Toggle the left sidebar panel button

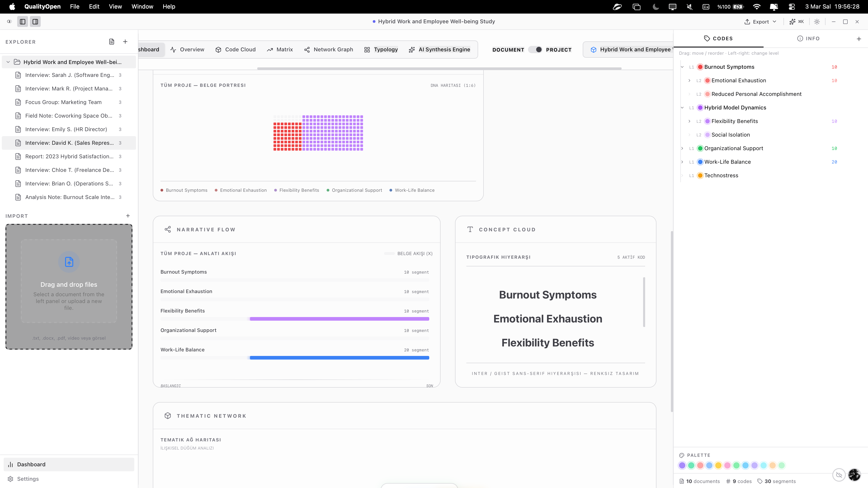[x=23, y=21]
